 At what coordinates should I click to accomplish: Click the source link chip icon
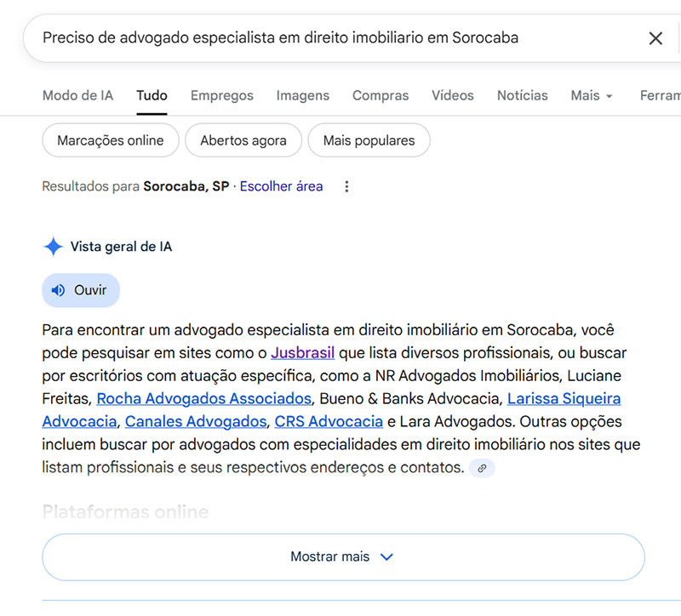(482, 468)
